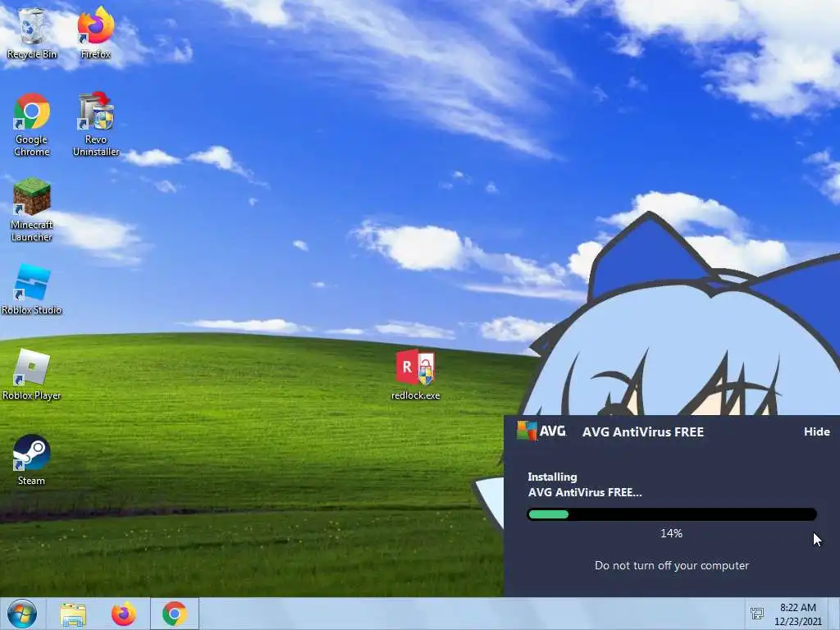Select the Firefox desktop shortcut
Screen dimensions: 840x630
coord(95,33)
